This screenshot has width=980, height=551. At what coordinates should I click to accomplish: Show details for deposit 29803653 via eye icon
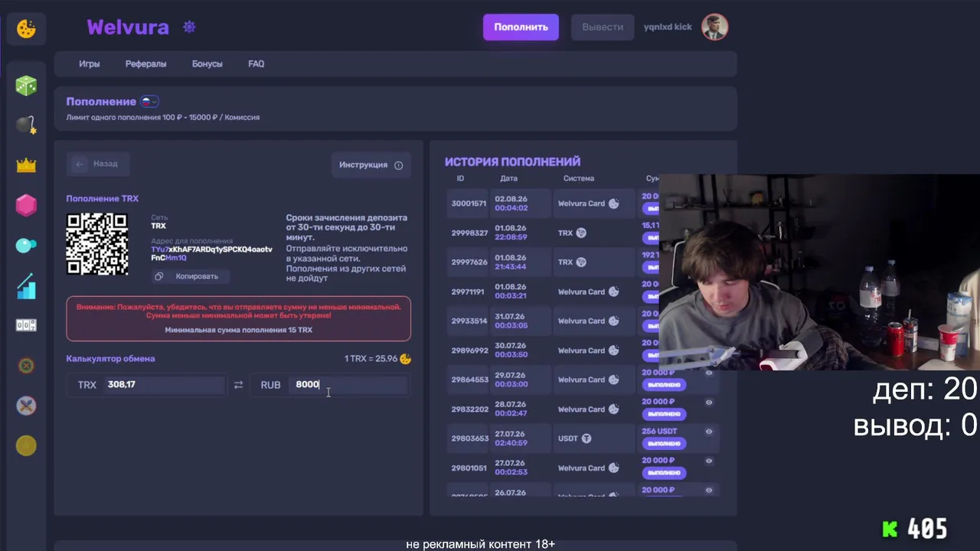(709, 432)
